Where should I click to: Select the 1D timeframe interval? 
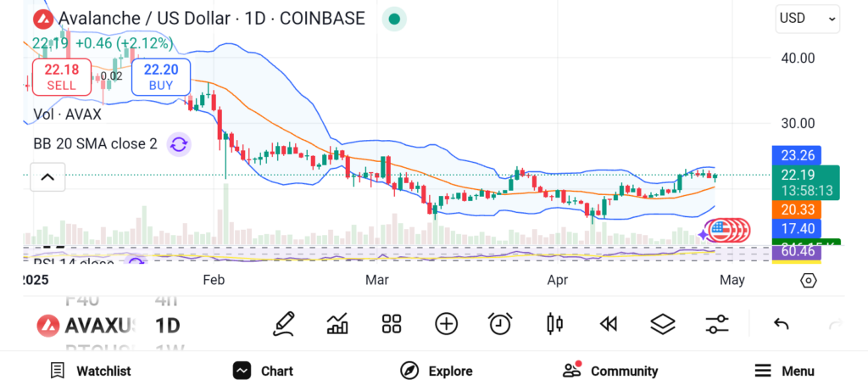(167, 325)
